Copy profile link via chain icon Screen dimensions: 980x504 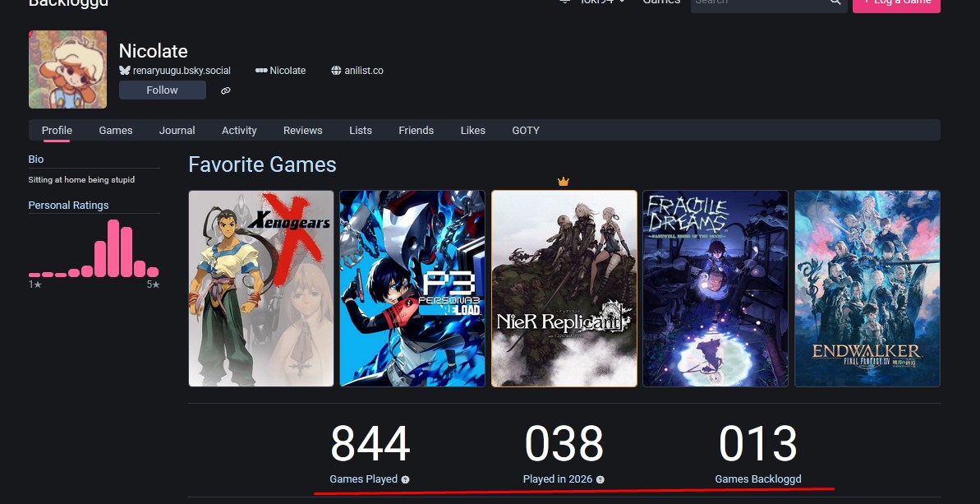(226, 90)
